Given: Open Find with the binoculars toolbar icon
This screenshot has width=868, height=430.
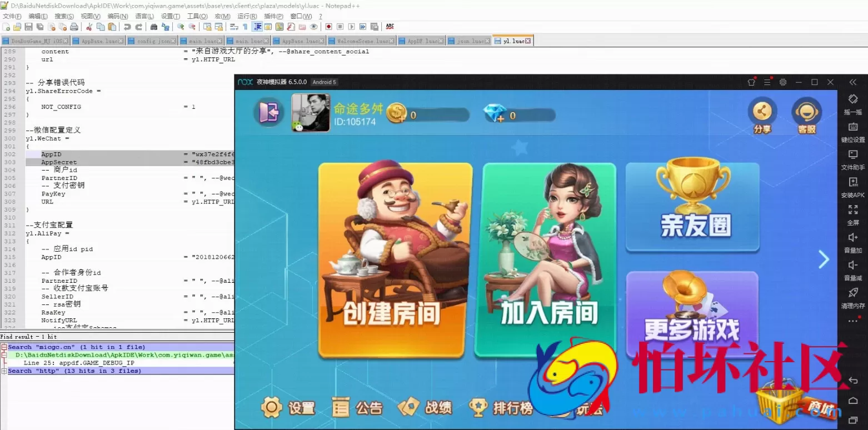Looking at the screenshot, I should 153,26.
